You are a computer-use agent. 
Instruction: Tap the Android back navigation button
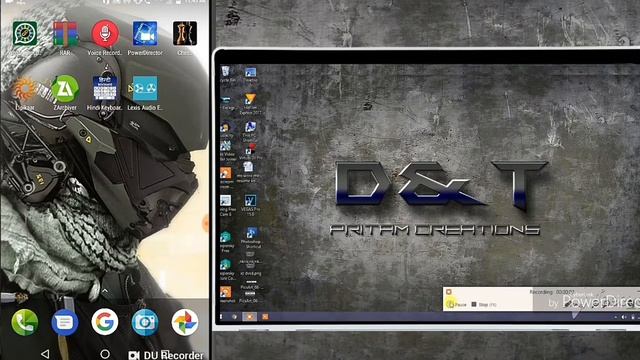[x=45, y=353]
